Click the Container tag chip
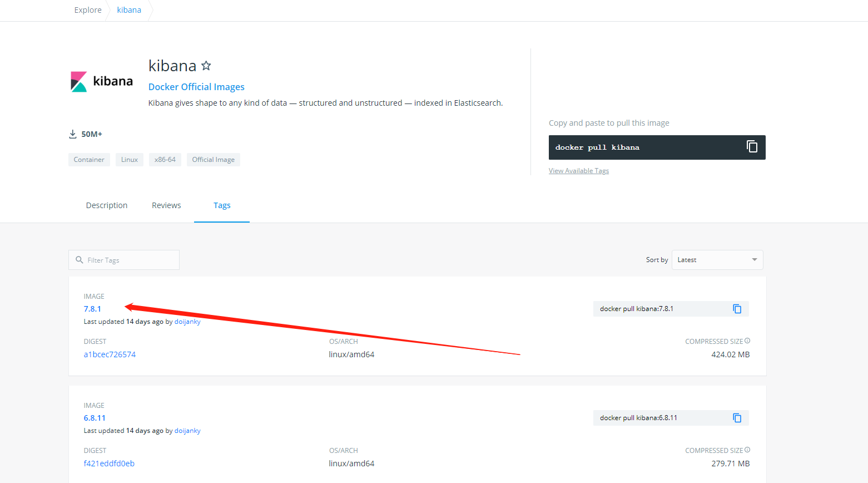This screenshot has height=483, width=868. (89, 160)
